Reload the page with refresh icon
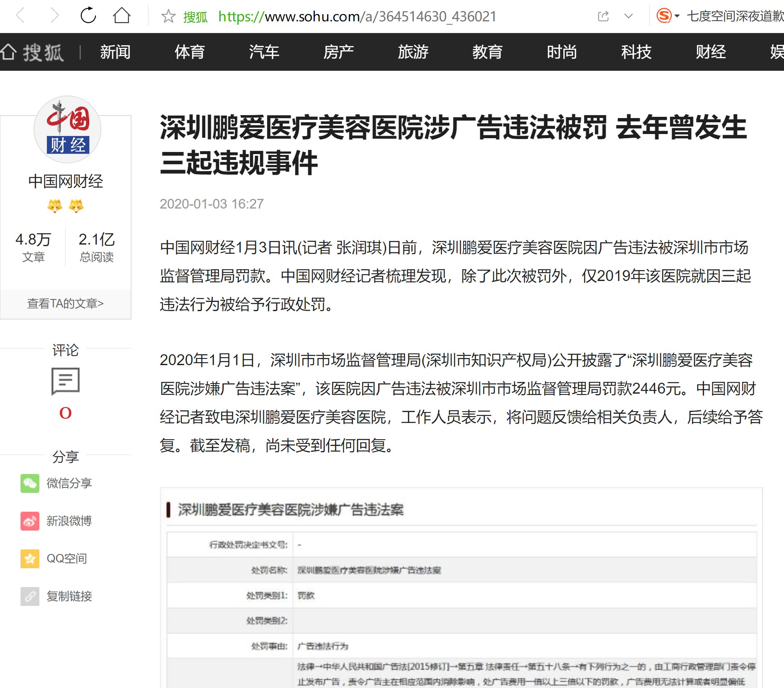Screen dimensions: 784x688 tap(88, 15)
